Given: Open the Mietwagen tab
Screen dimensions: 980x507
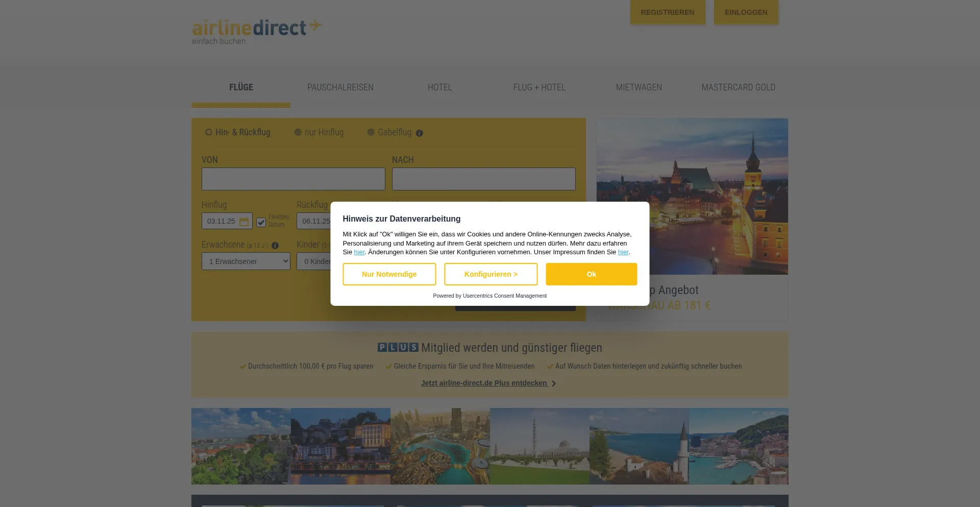Looking at the screenshot, I should (639, 87).
